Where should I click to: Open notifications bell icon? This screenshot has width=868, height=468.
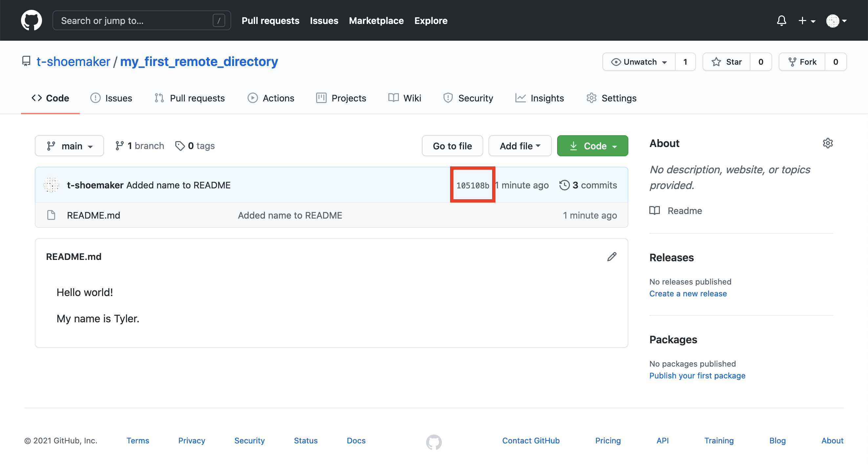tap(781, 21)
